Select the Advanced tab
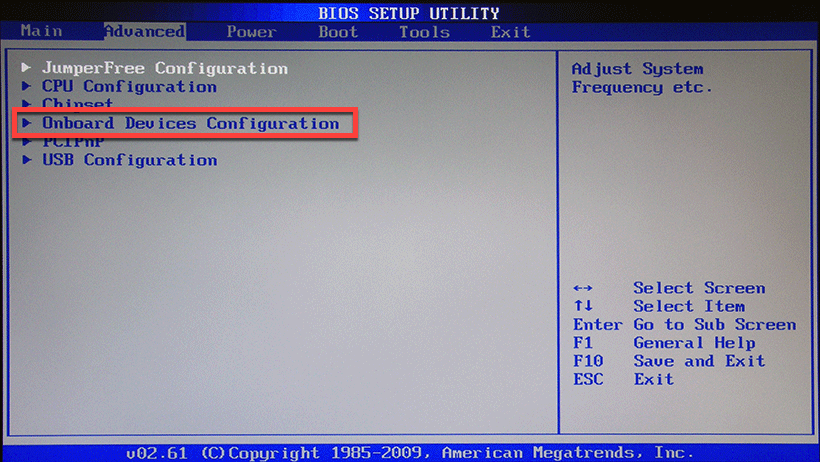 tap(144, 31)
